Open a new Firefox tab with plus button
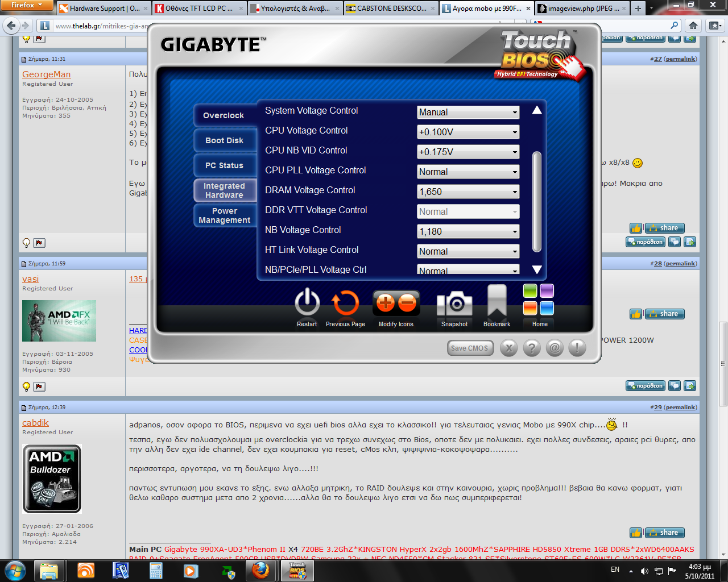The width and height of the screenshot is (728, 582). [x=638, y=9]
